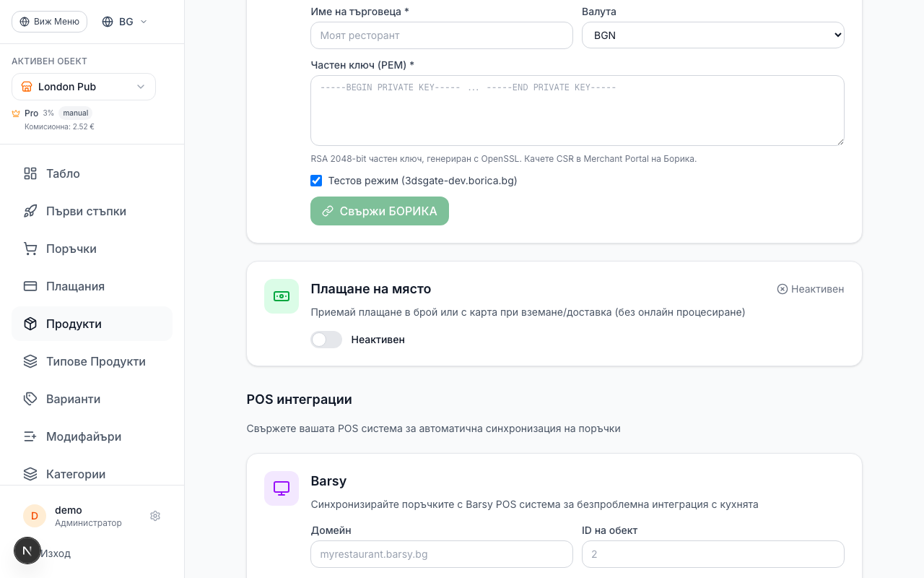Screen dimensions: 924x578
Task: Click the round N logo button
Action: click(27, 551)
